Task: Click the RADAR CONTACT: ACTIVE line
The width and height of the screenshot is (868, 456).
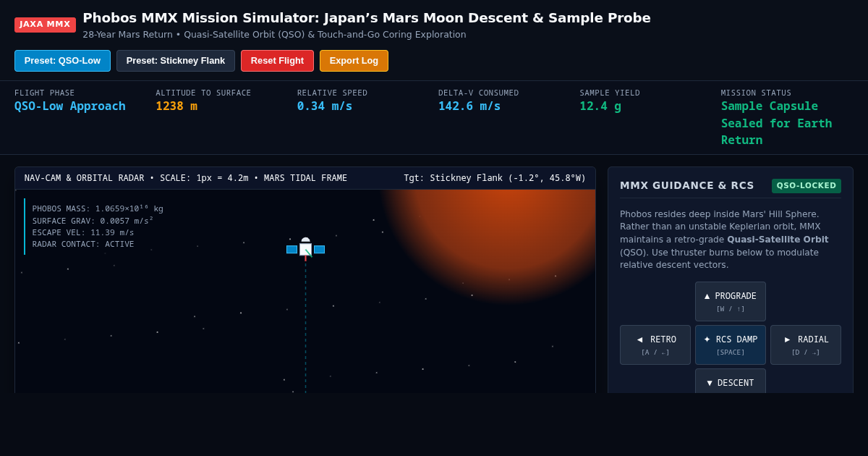Action: tap(83, 244)
